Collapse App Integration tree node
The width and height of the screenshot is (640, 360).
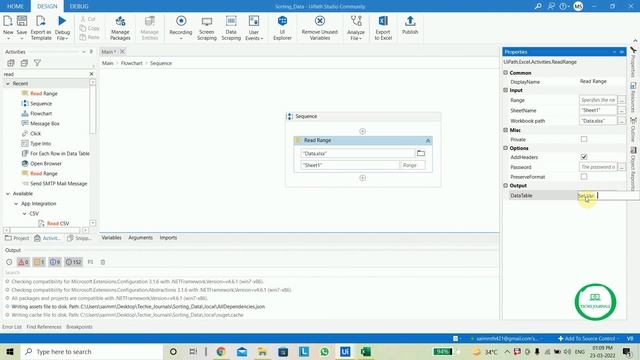[16, 204]
